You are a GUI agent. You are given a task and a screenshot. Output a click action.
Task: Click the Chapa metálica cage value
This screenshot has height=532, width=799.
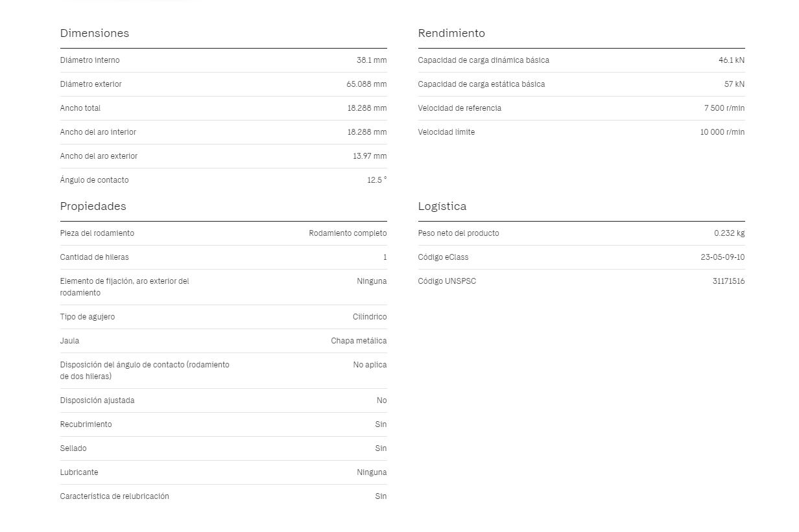[359, 341]
